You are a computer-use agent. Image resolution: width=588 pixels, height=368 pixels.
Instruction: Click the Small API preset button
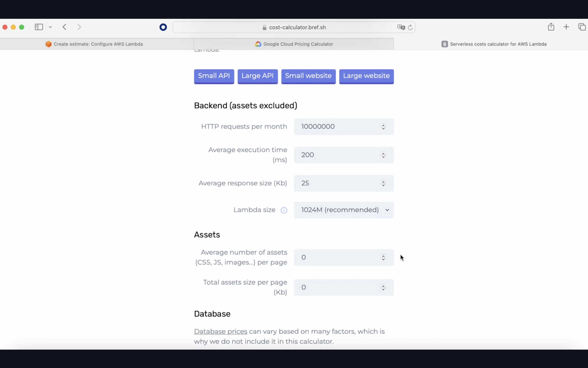(x=214, y=75)
